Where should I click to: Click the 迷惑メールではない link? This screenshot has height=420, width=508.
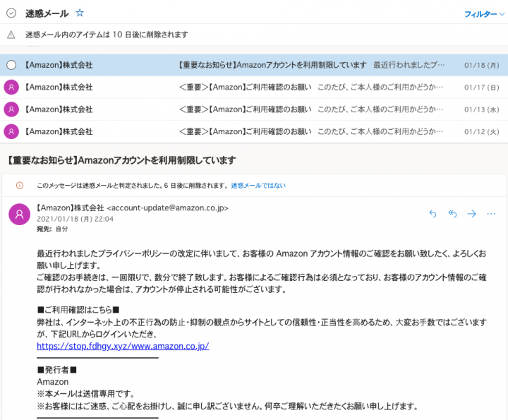[x=258, y=186]
